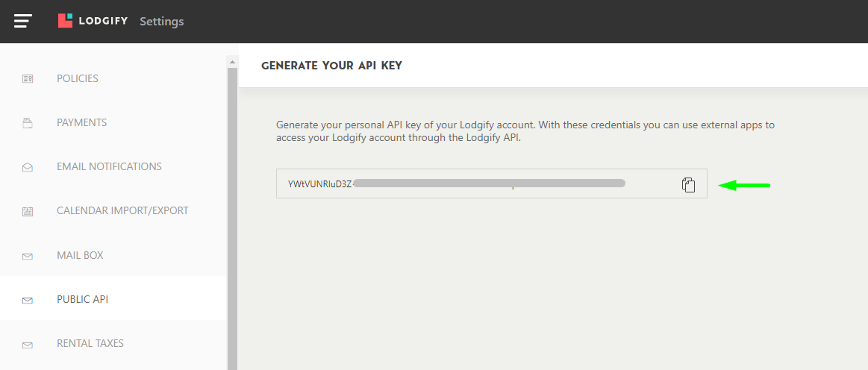
Task: Copy the API key to clipboard
Action: click(688, 184)
